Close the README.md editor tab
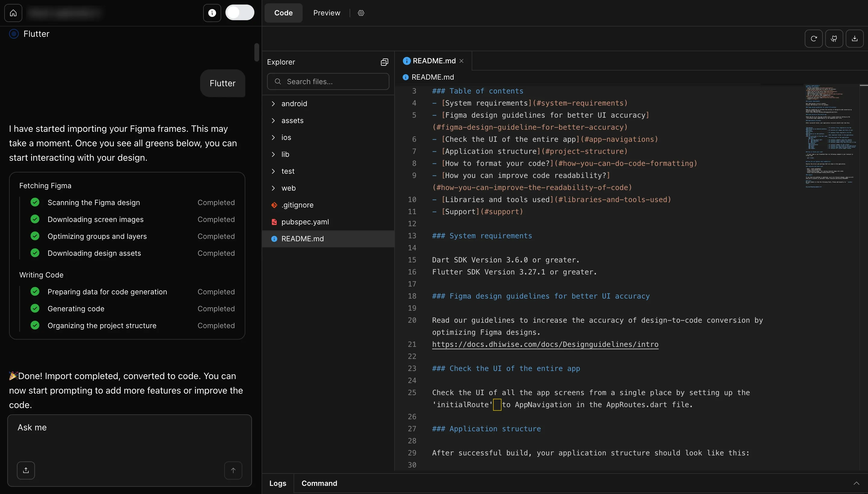This screenshot has width=868, height=494. [461, 61]
